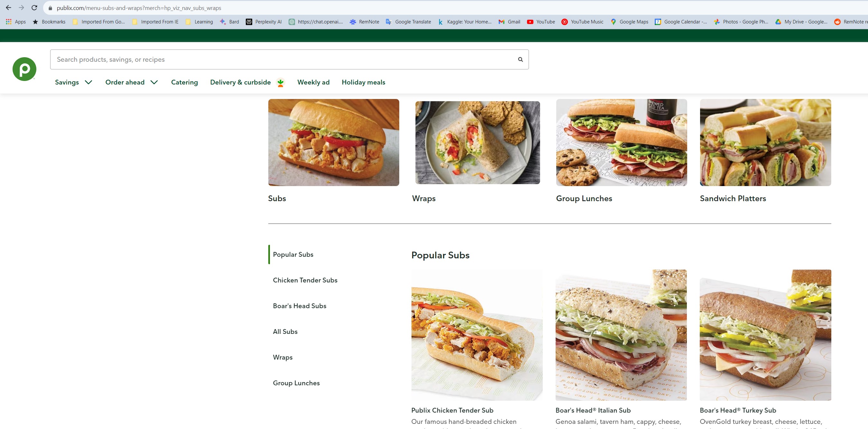Open the Boar's Head Turkey Sub photo

pyautogui.click(x=765, y=335)
